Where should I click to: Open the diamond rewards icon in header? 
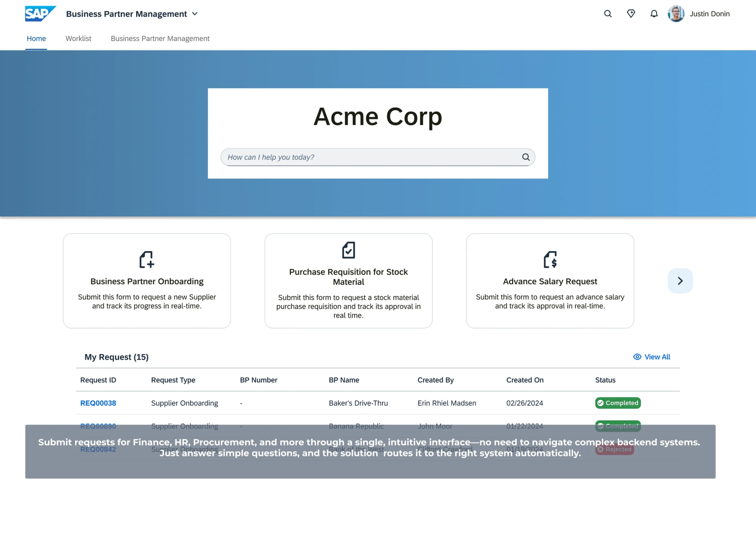(x=631, y=14)
